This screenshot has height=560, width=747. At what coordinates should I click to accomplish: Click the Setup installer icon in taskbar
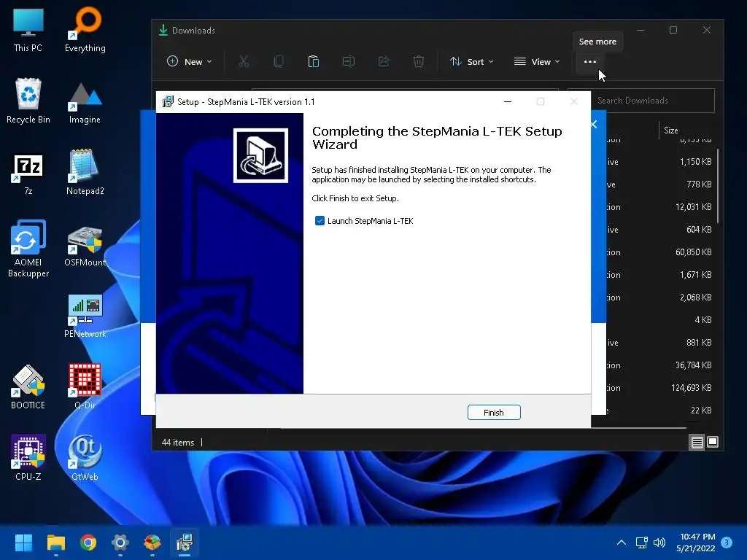click(x=185, y=542)
